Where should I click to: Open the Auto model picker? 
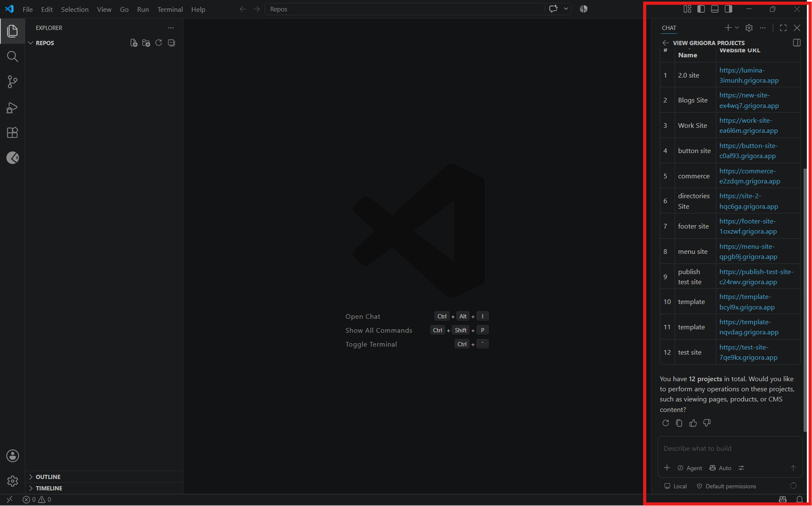[x=720, y=468]
